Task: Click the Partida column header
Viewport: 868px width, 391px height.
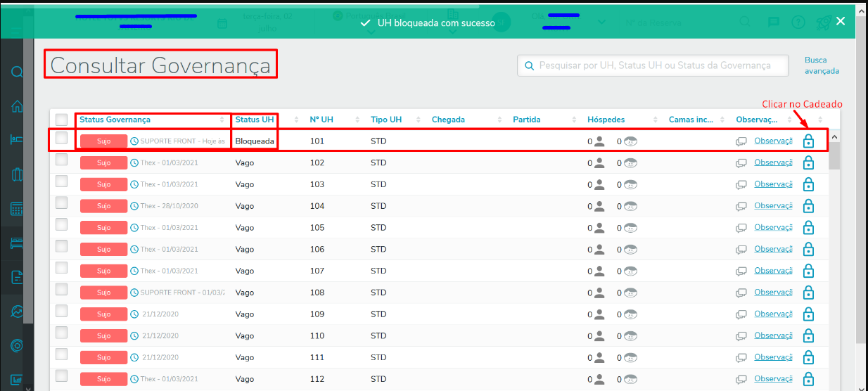Action: coord(527,120)
